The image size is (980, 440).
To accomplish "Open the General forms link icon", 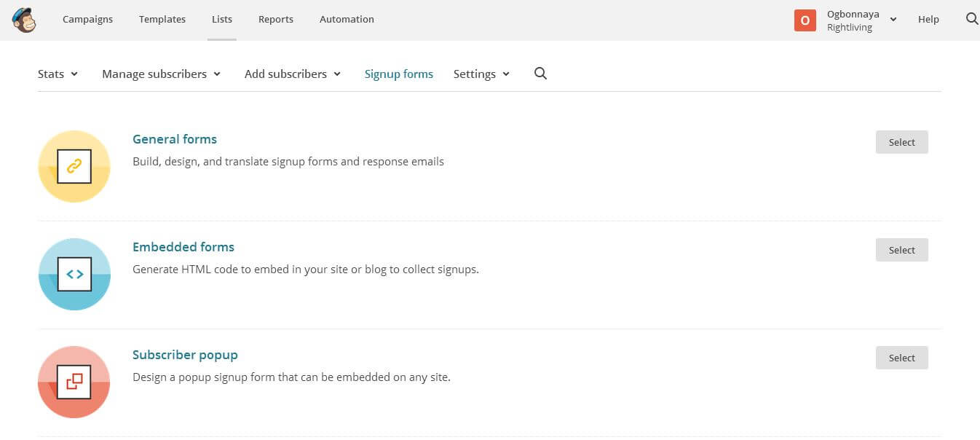I will pyautogui.click(x=74, y=166).
